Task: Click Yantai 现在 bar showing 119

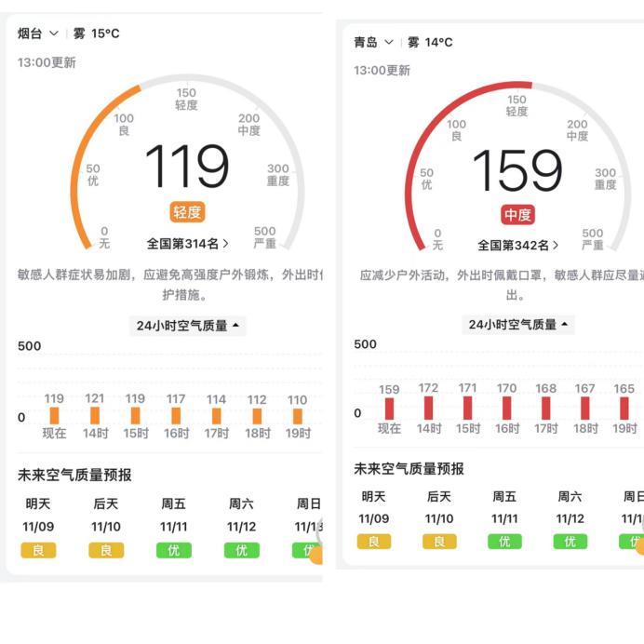Action: (x=54, y=415)
